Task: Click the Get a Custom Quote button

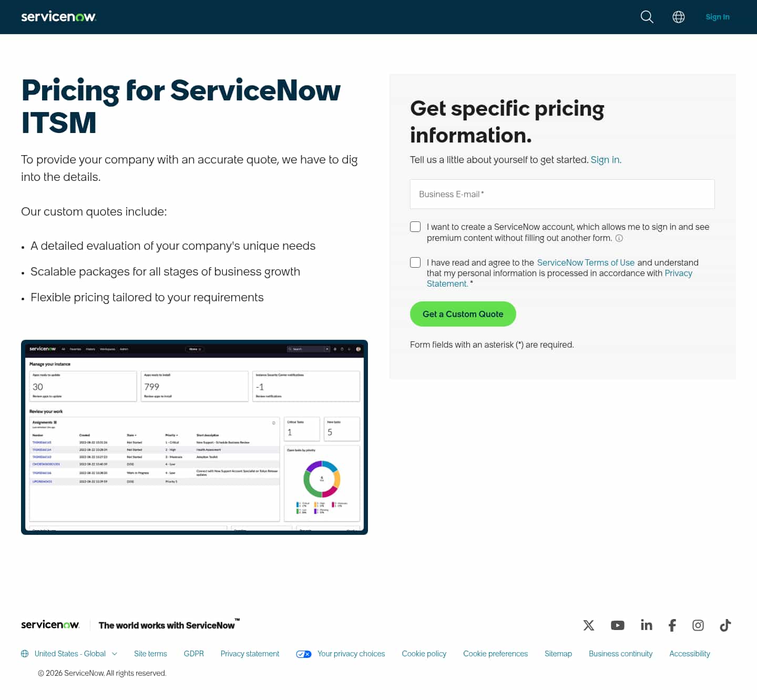Action: click(x=463, y=314)
